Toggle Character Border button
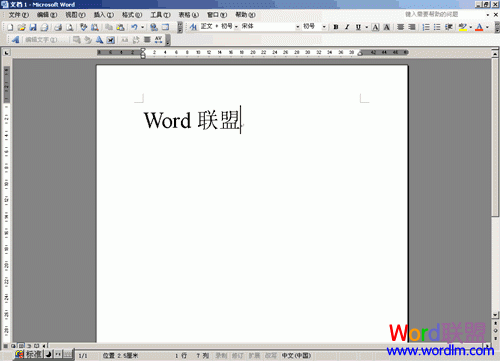 [x=376, y=27]
